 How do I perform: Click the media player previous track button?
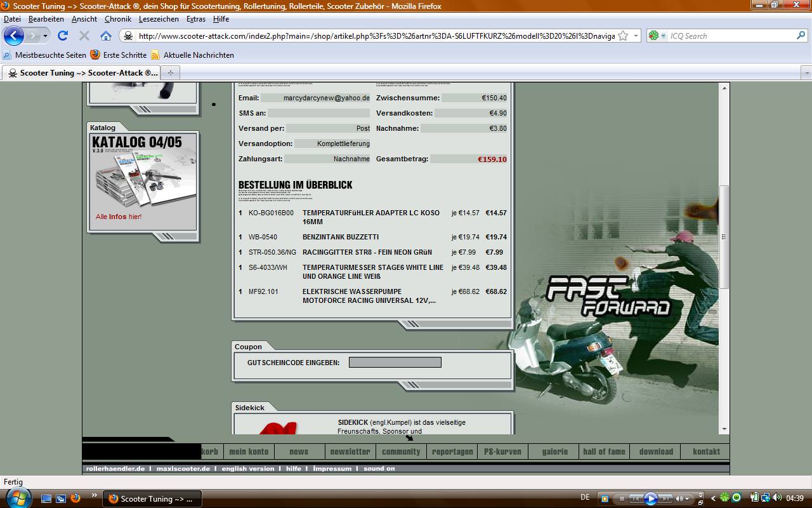coord(636,498)
